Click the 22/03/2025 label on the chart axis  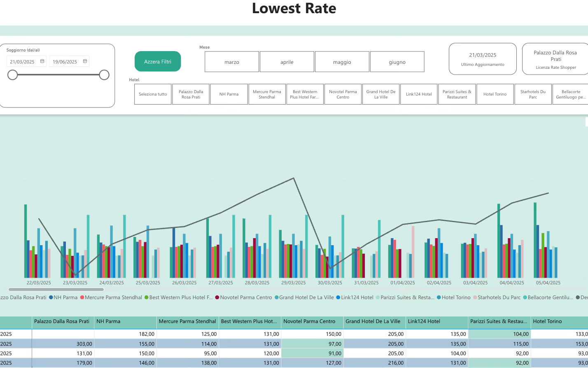[x=39, y=283]
